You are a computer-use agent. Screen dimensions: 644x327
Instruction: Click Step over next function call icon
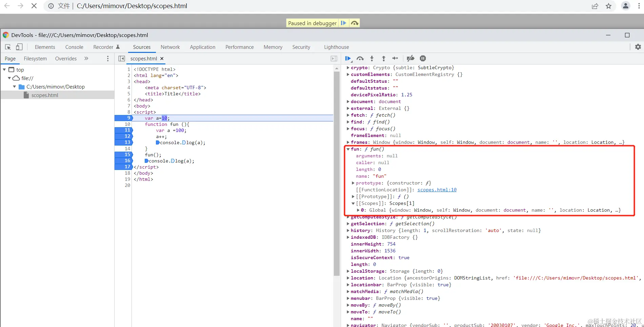coord(360,59)
